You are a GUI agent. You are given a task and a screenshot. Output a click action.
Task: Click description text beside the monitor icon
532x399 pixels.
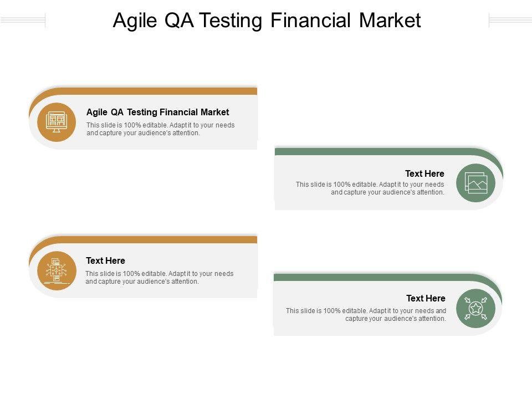click(x=160, y=129)
